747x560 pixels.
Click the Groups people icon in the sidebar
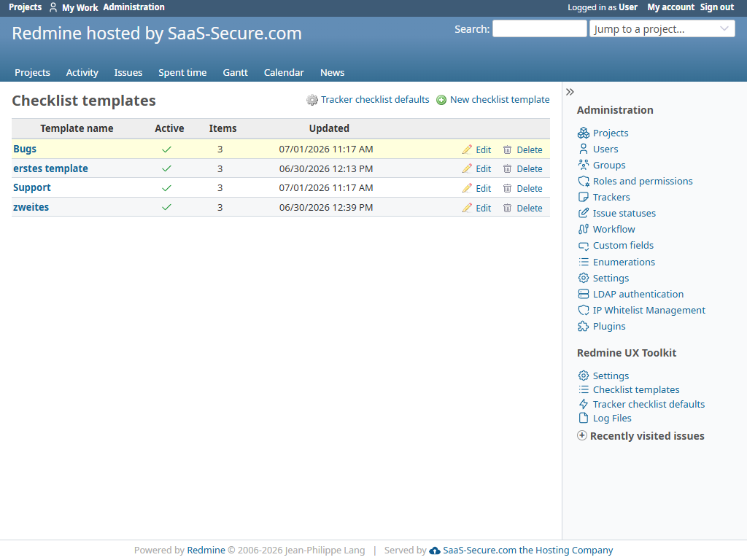click(583, 166)
